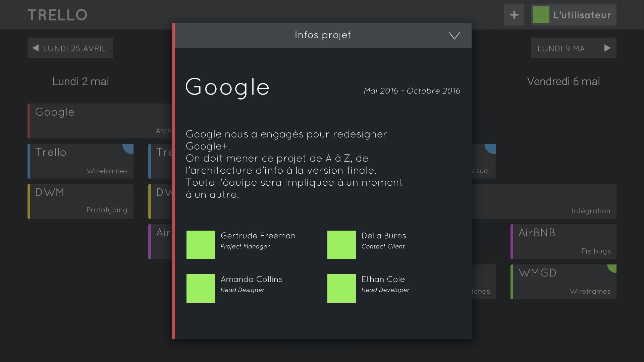The width and height of the screenshot is (644, 362).
Task: Click the blue corner badge on the Trello Wireframes card
Action: pyautogui.click(x=128, y=148)
